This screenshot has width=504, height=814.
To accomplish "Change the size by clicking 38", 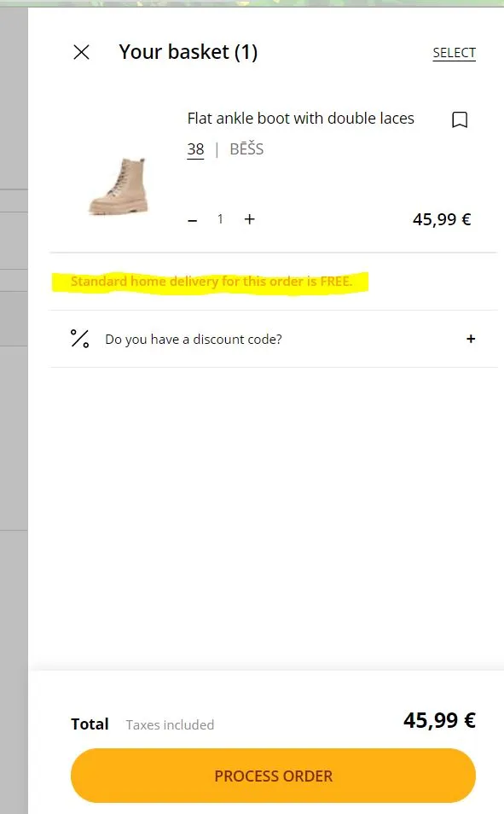I will tap(195, 149).
